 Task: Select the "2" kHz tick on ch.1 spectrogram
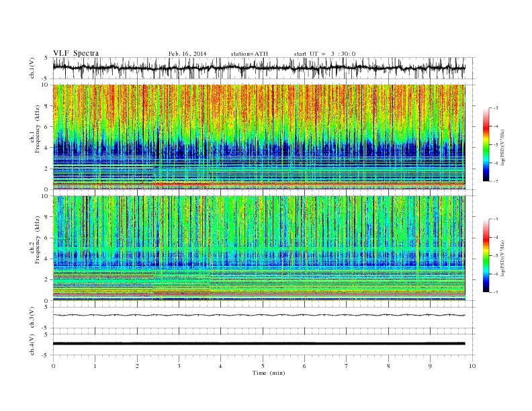[x=47, y=169]
